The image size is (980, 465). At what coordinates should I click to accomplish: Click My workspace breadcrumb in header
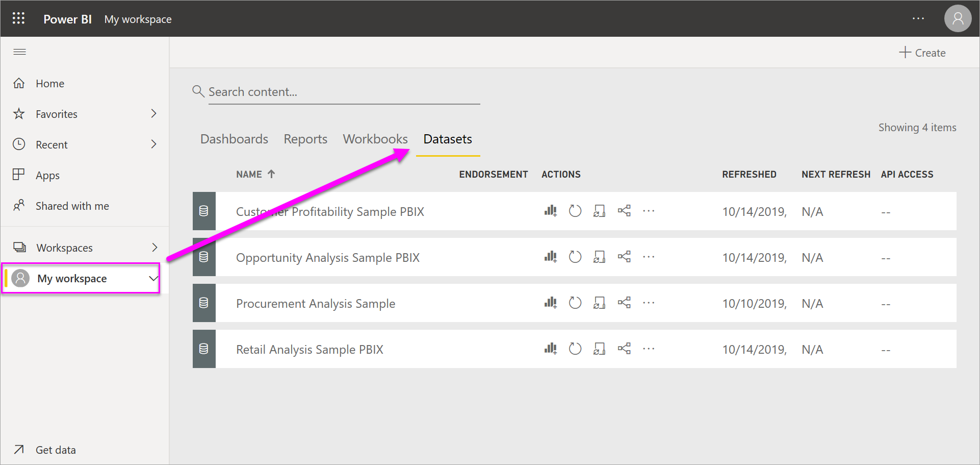[138, 19]
